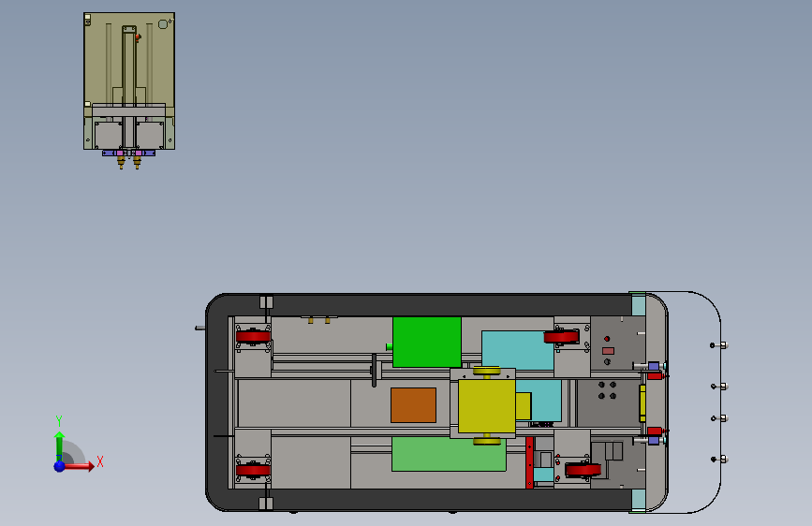Select the bright green block in the chassis
This screenshot has width=812, height=526.
427,343
